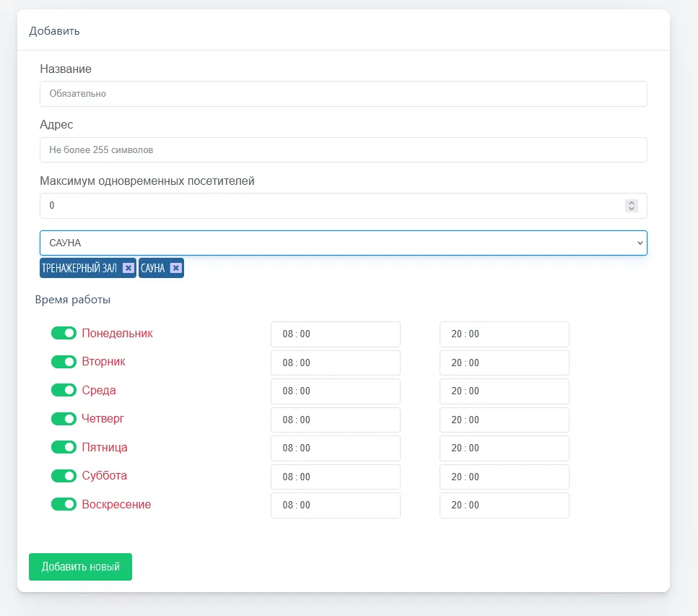698x616 pixels.
Task: Edit Понедельник opening time 08:00
Action: tap(335, 334)
